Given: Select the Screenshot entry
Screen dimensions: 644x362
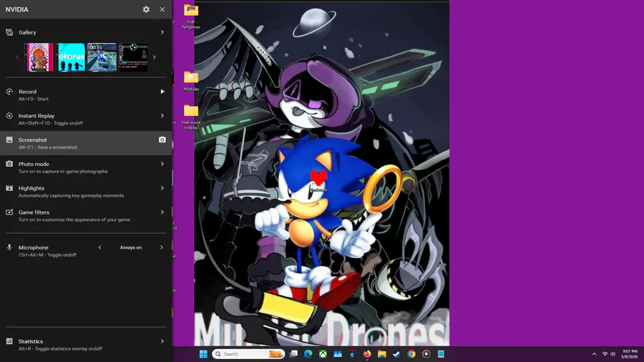Looking at the screenshot, I should [85, 143].
